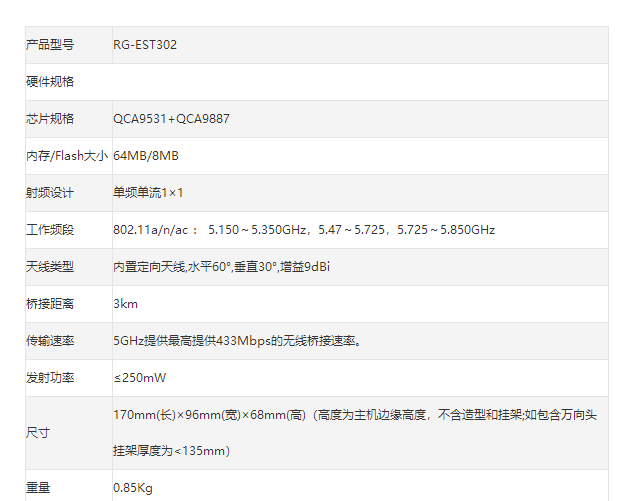Select the '桥接距离' label

coord(50,304)
